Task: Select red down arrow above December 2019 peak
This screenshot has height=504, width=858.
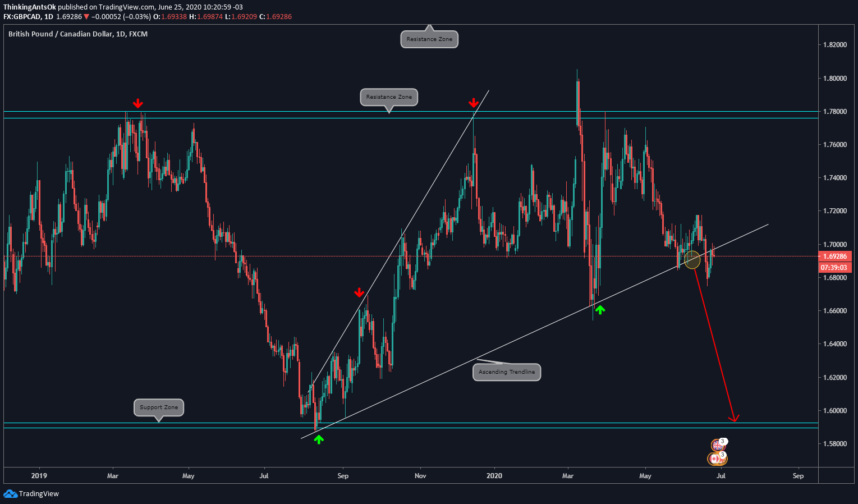Action: point(474,103)
